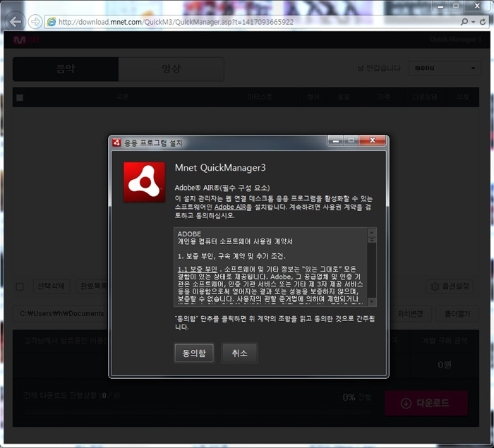This screenshot has width=494, height=448.
Task: Click the red Adobe AIR logo
Action: click(x=144, y=182)
